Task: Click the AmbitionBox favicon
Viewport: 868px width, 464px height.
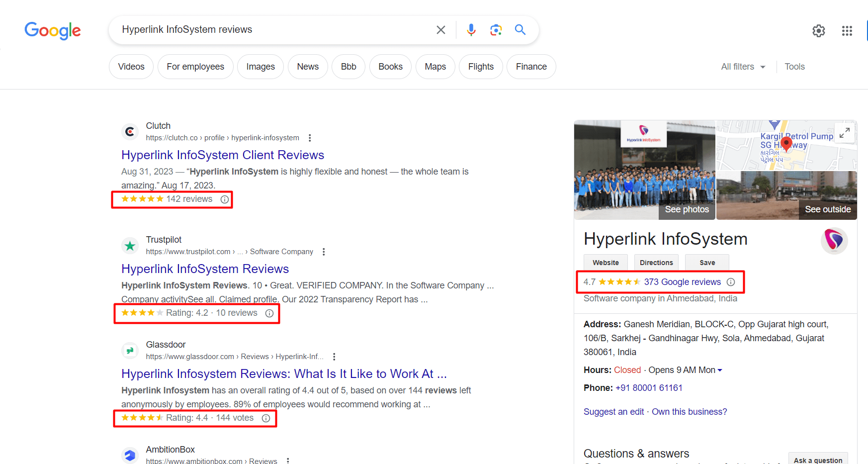Action: tap(130, 456)
